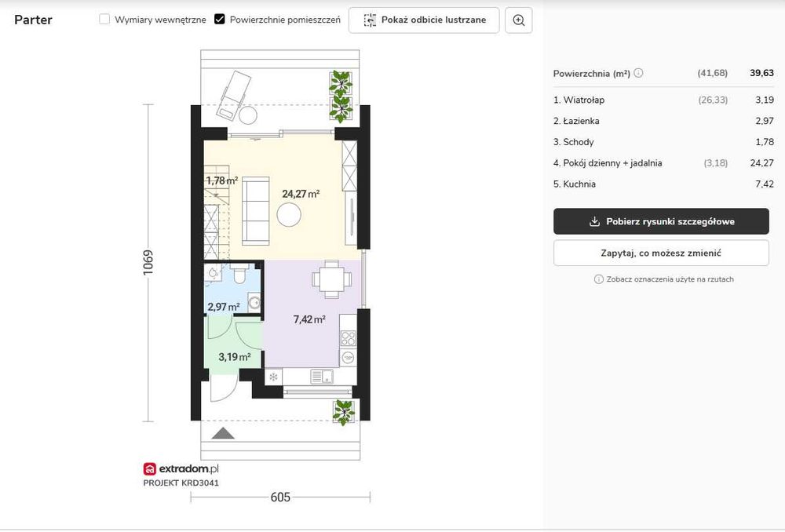The image size is (785, 532).
Task: Click the dining table in the floor plan
Action: 331,279
